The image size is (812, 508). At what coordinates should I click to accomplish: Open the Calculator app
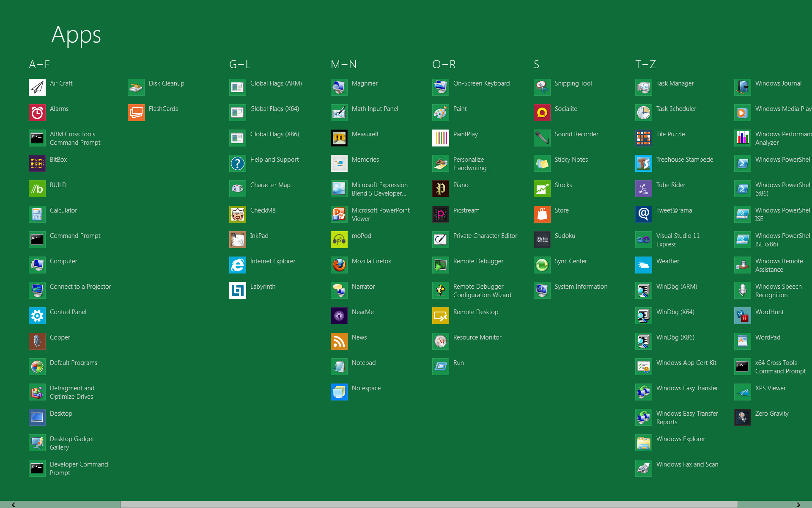36,210
